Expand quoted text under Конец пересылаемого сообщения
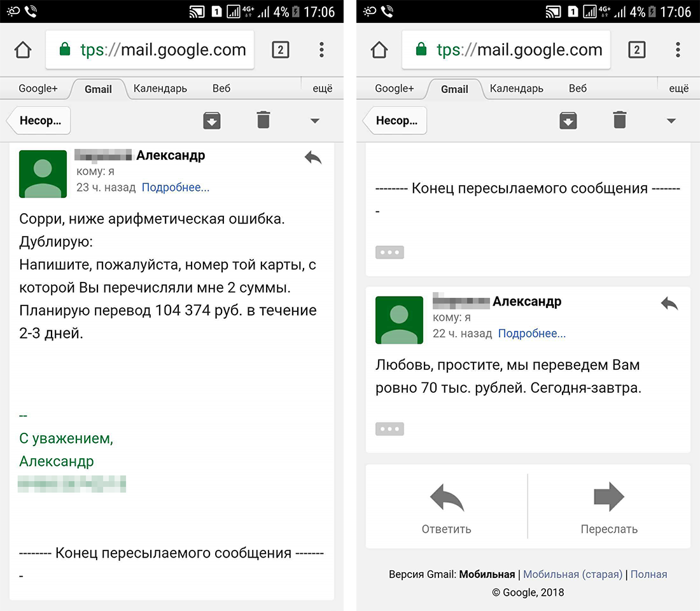This screenshot has height=611, width=700. pyautogui.click(x=389, y=252)
